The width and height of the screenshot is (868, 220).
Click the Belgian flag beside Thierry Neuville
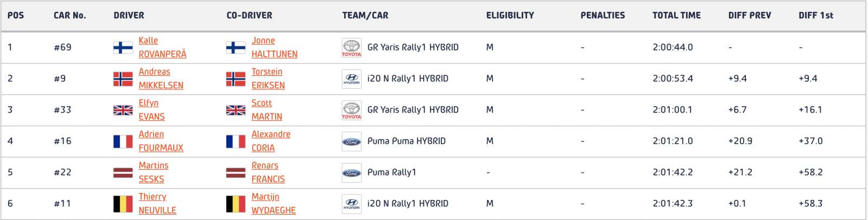coord(123,204)
